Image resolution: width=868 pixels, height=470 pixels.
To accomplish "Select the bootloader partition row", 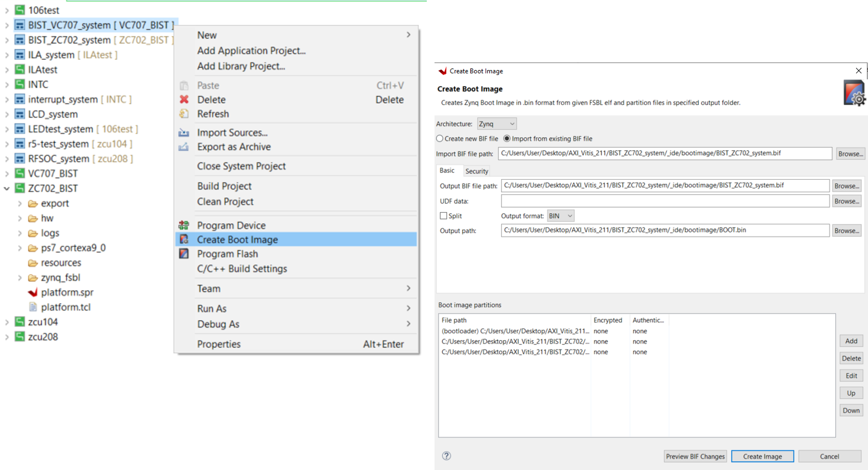I will [636, 331].
